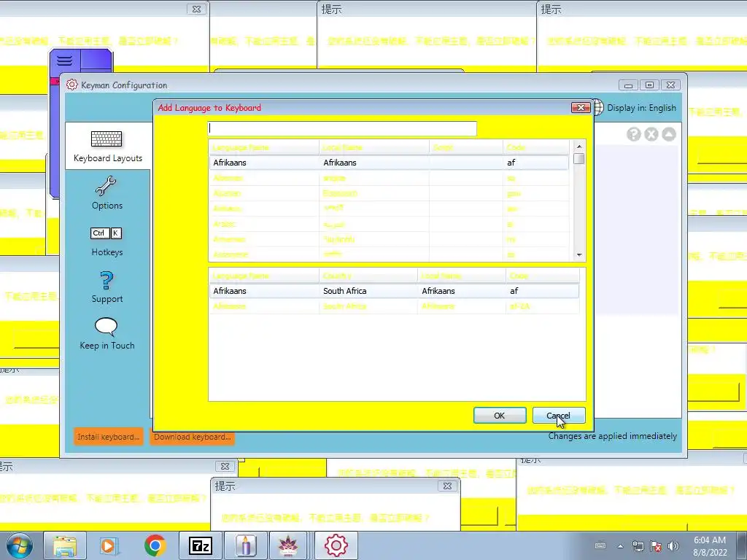The image size is (747, 560).
Task: Click Cancel in Add Language dialog
Action: click(x=558, y=415)
